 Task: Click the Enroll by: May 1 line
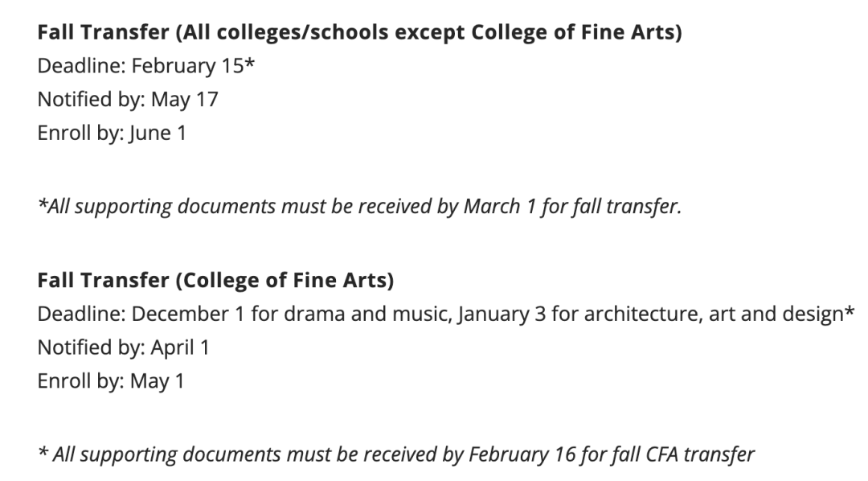pos(111,381)
